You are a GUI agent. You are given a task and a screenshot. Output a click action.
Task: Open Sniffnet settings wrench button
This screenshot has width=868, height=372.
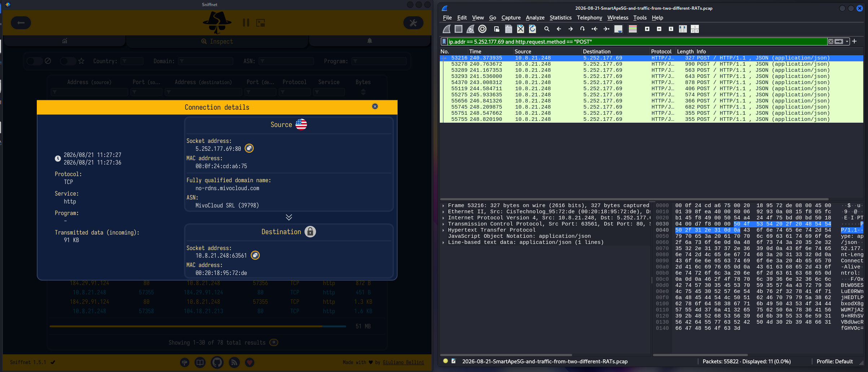[413, 23]
